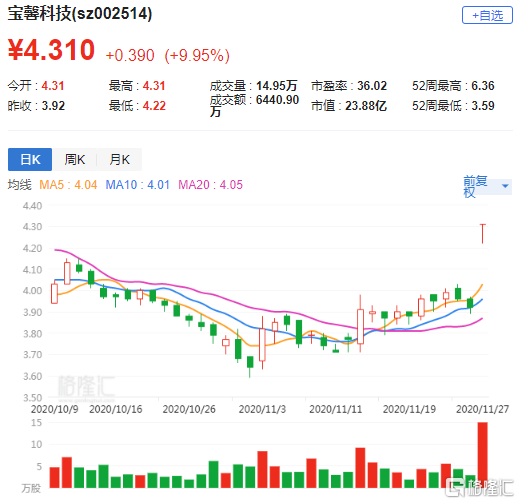Image resolution: width=520 pixels, height=504 pixels.
Task: Open the 前复权 adjustment dropdown
Action: pos(487,186)
